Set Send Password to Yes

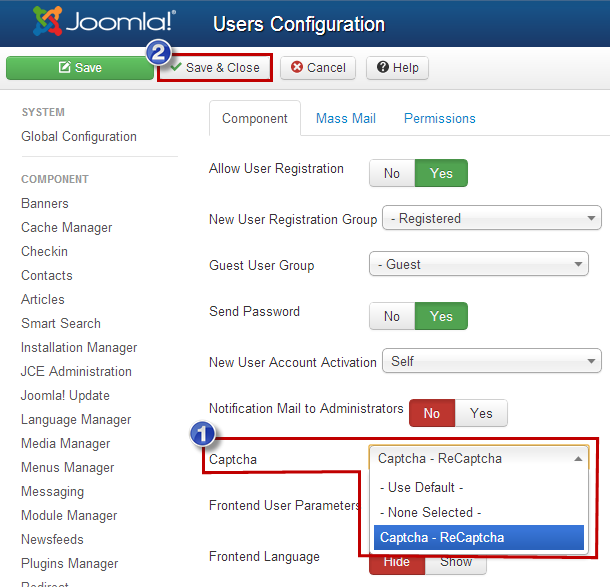click(x=441, y=315)
